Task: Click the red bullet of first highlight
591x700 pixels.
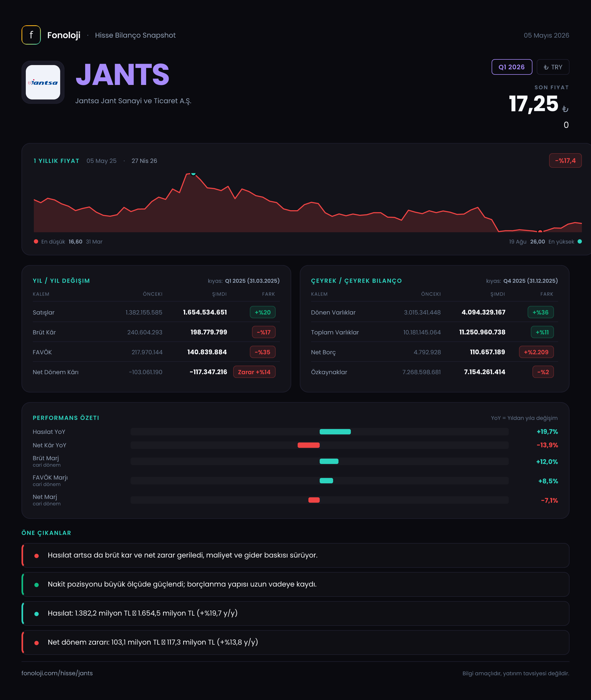Action: click(x=37, y=556)
